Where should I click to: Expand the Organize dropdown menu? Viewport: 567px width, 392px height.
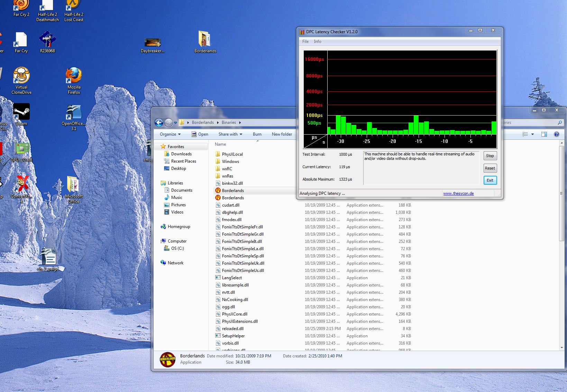pos(170,134)
